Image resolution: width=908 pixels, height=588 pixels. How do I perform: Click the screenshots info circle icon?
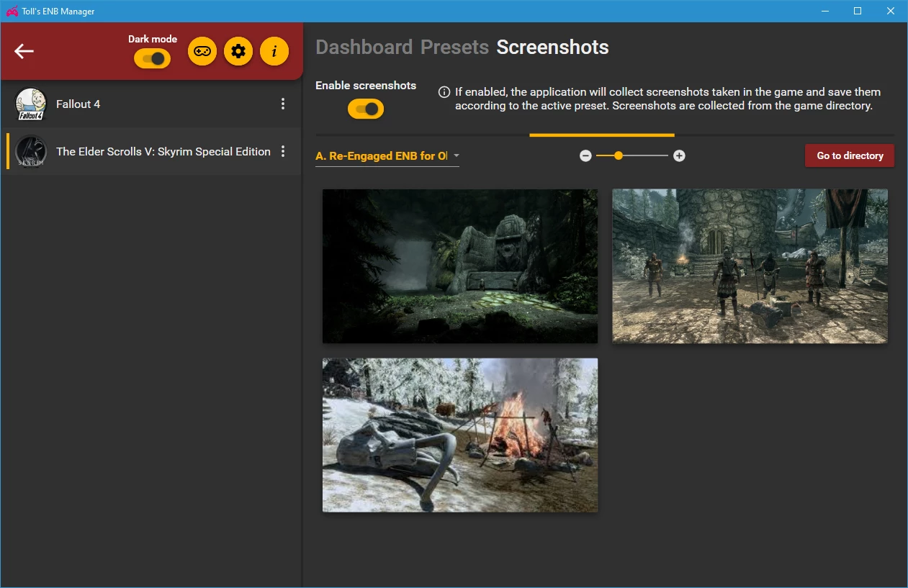(x=444, y=92)
